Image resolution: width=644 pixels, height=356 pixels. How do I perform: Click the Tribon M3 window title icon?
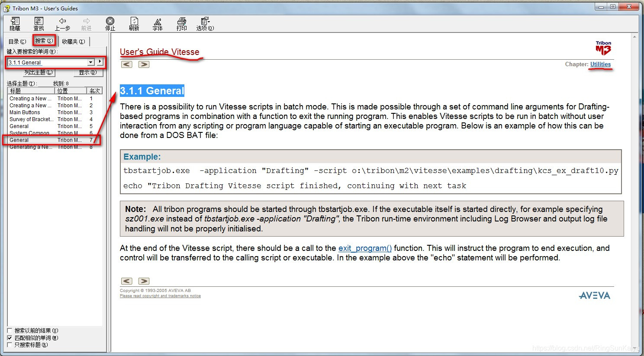pyautogui.click(x=7, y=8)
